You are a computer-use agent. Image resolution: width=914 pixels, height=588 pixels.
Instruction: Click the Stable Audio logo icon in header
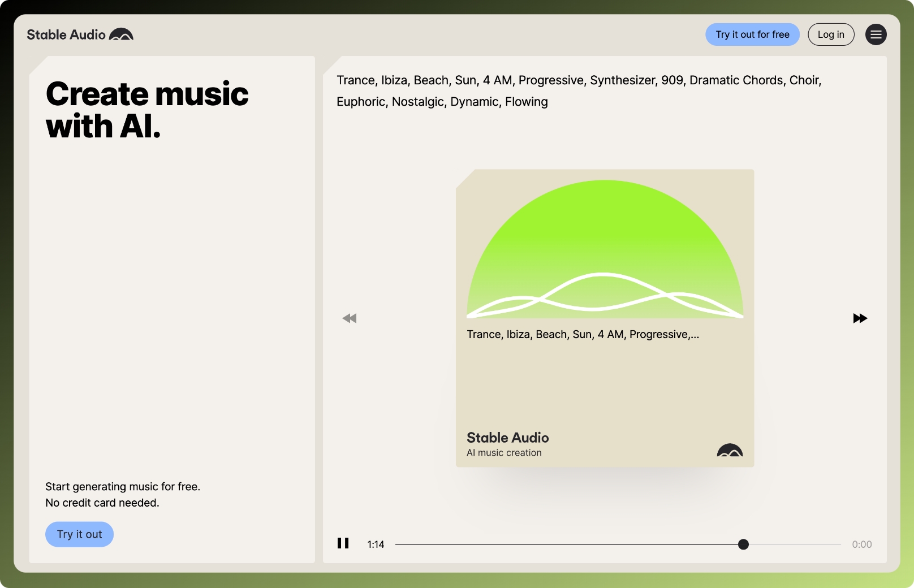[x=121, y=34]
